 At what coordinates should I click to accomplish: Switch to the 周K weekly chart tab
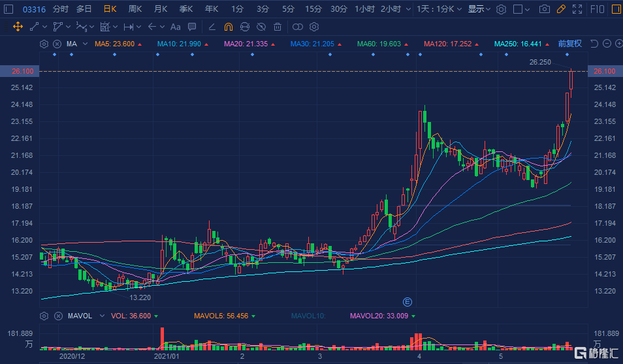[x=135, y=9]
